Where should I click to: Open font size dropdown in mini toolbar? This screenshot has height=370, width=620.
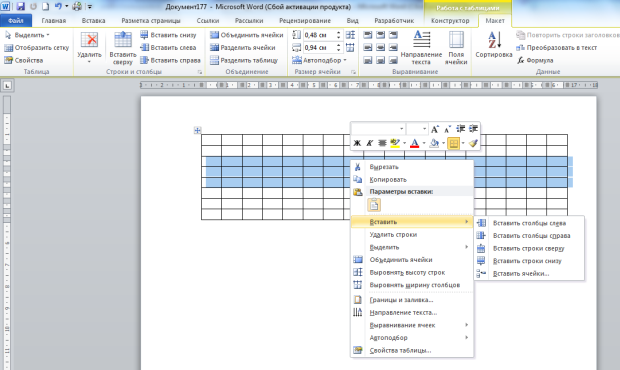[x=424, y=129]
